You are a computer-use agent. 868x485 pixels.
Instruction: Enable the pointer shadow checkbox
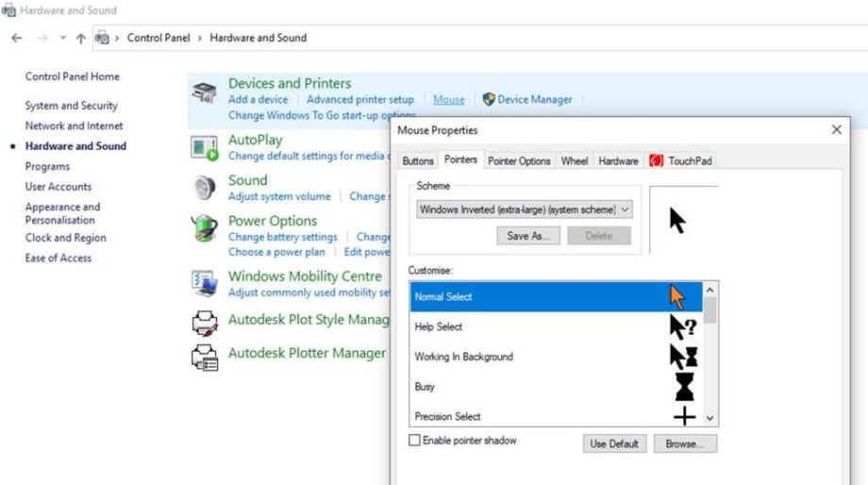(x=414, y=441)
